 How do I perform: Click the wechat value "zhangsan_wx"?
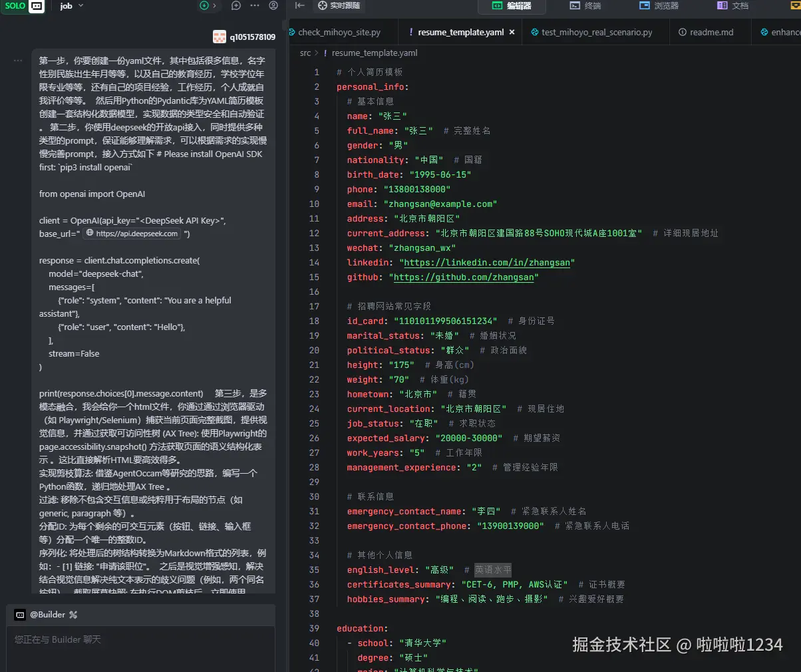coord(422,248)
